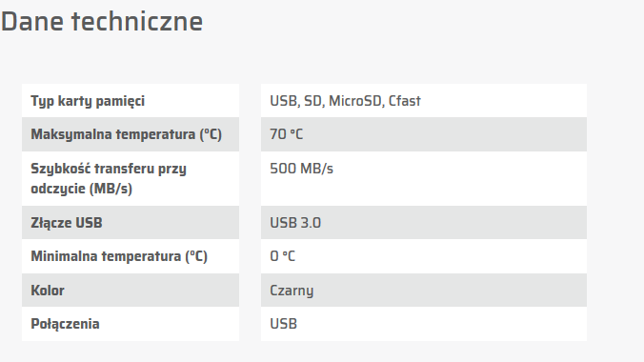The image size is (644, 362).
Task: Select the 'Typ karty pamięci' label
Action: pos(88,101)
